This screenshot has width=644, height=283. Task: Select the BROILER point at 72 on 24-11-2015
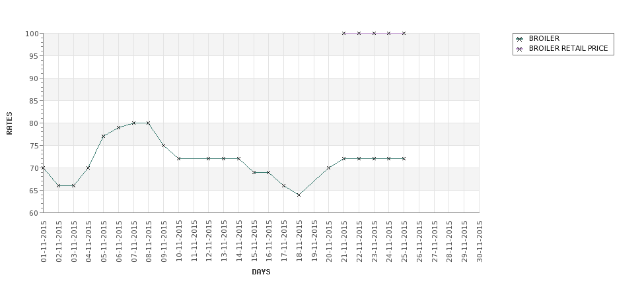[388, 159]
